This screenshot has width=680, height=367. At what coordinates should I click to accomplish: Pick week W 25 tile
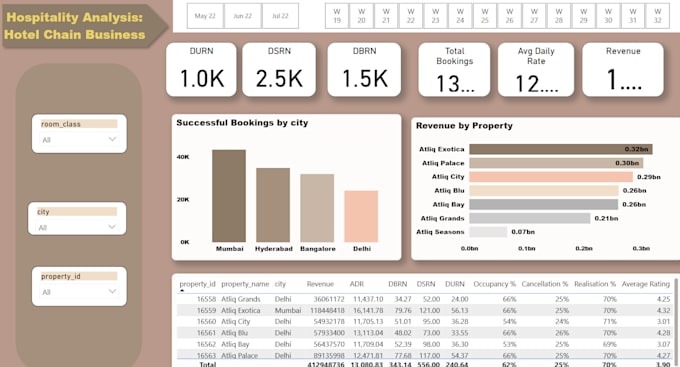(x=485, y=16)
